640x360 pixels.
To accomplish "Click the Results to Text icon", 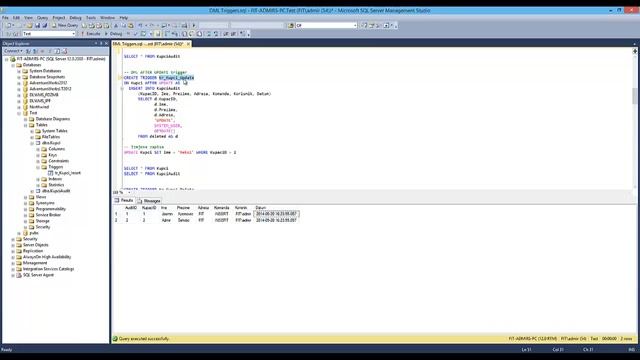I will [184, 33].
